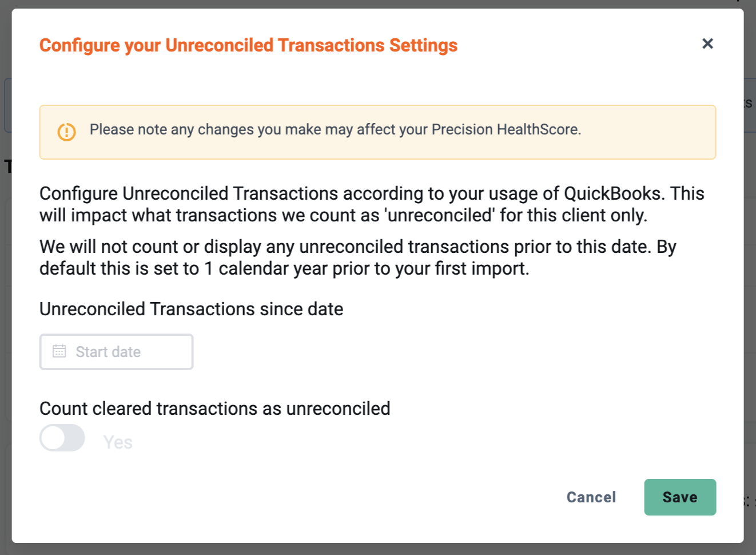756x555 pixels.
Task: Cancel the settings dialog
Action: [x=591, y=497]
